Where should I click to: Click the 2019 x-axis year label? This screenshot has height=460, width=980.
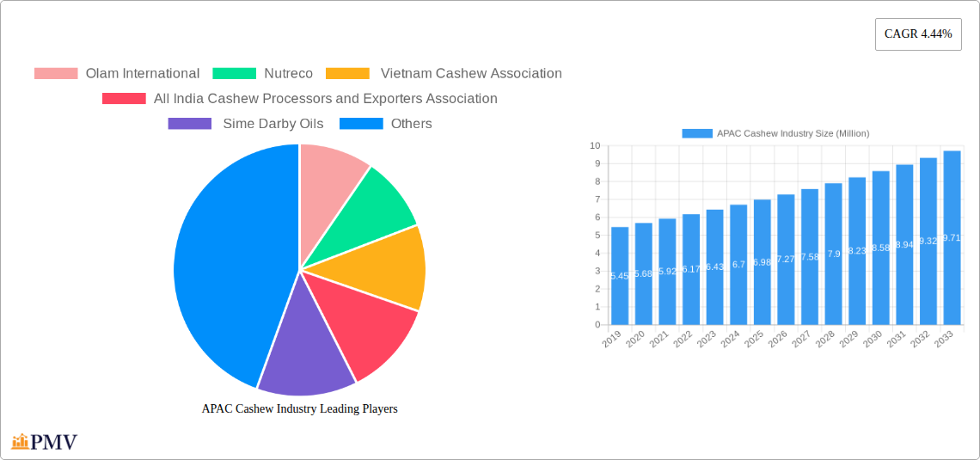pos(611,339)
